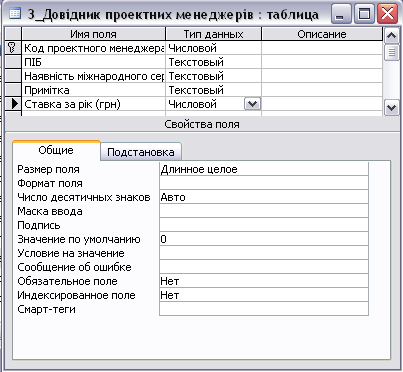
Task: Click the Индексированное поле value Нет
Action: click(x=264, y=295)
